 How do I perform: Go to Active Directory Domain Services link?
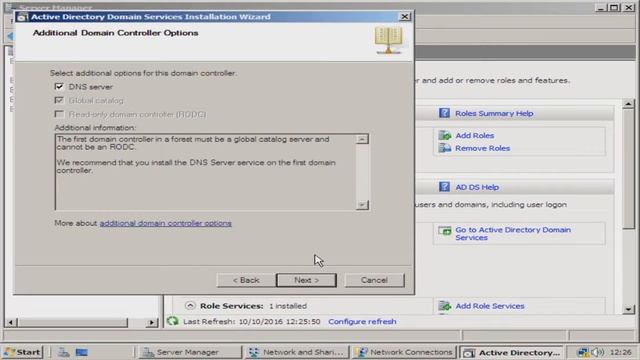click(513, 233)
